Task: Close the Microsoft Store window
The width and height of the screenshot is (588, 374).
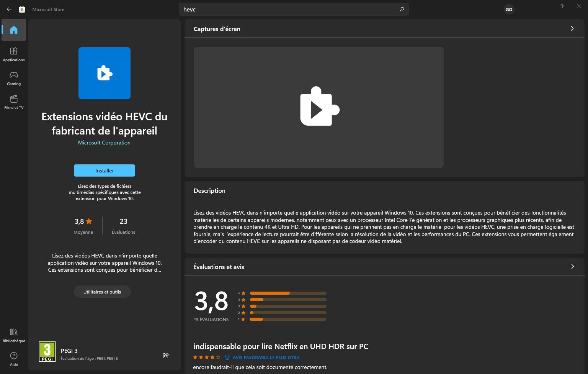Action: pyautogui.click(x=579, y=6)
